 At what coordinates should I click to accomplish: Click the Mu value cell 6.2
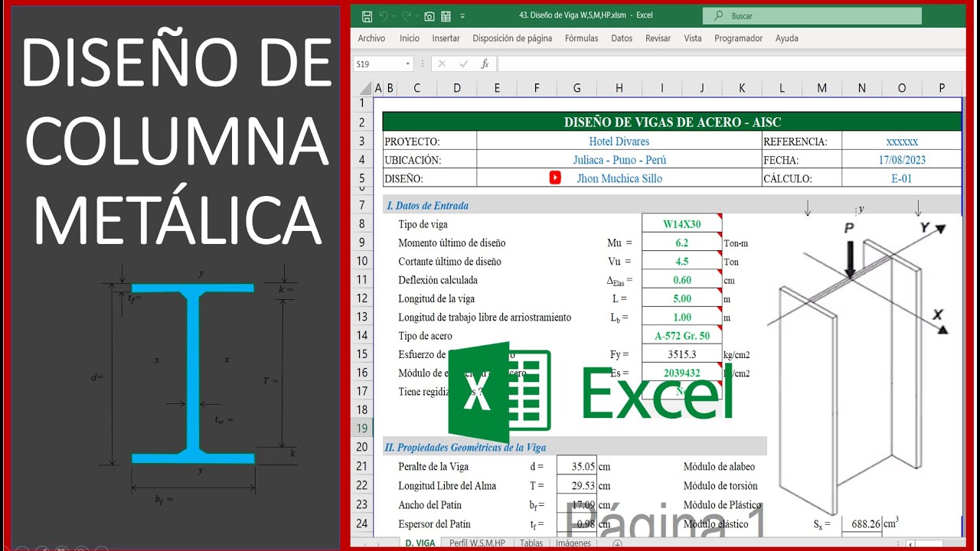click(x=681, y=243)
